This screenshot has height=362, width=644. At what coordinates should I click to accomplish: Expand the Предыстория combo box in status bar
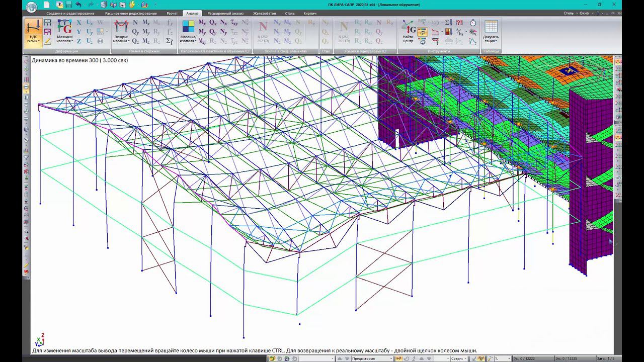[390, 358]
